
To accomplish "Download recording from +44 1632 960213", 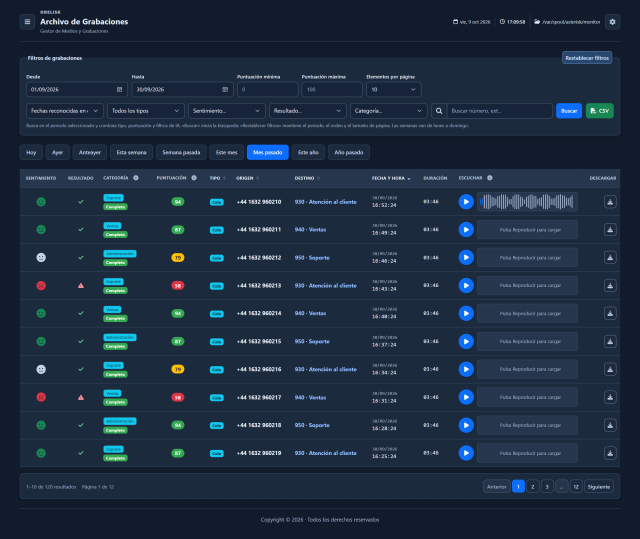I will pyautogui.click(x=610, y=286).
